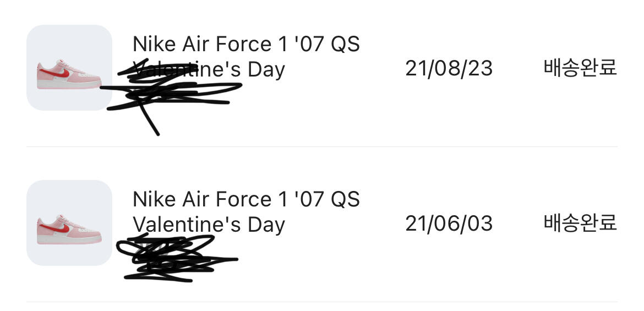This screenshot has width=644, height=311.
Task: Select the first order's Nike Air Force 1 '07 QS title
Action: (x=246, y=44)
